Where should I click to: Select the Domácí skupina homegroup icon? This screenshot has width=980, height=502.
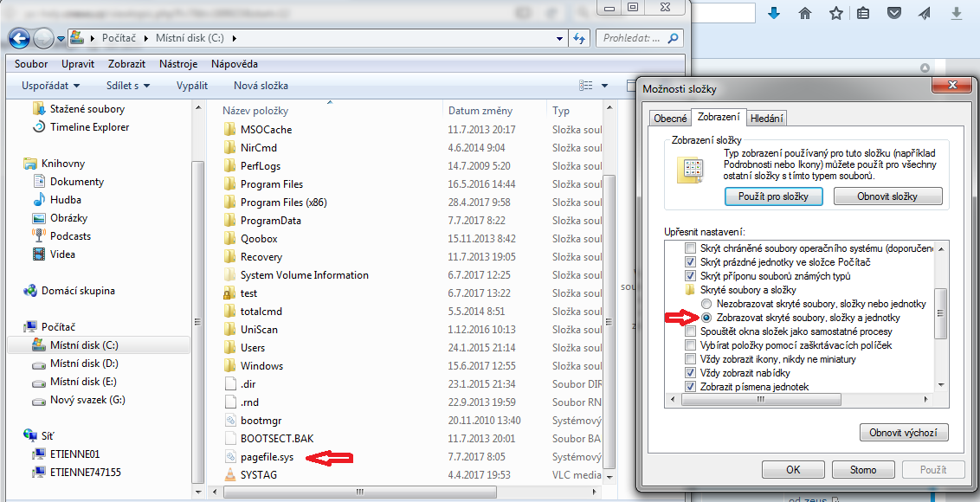[31, 291]
